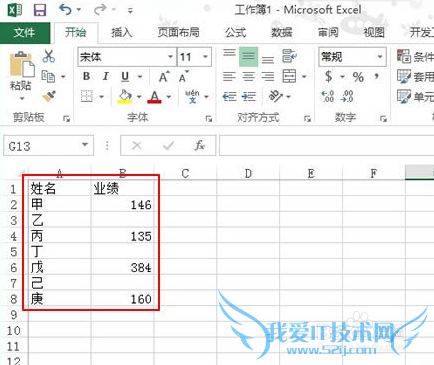Toggle middle vertical alignment
This screenshot has width=434, height=365.
248,57
